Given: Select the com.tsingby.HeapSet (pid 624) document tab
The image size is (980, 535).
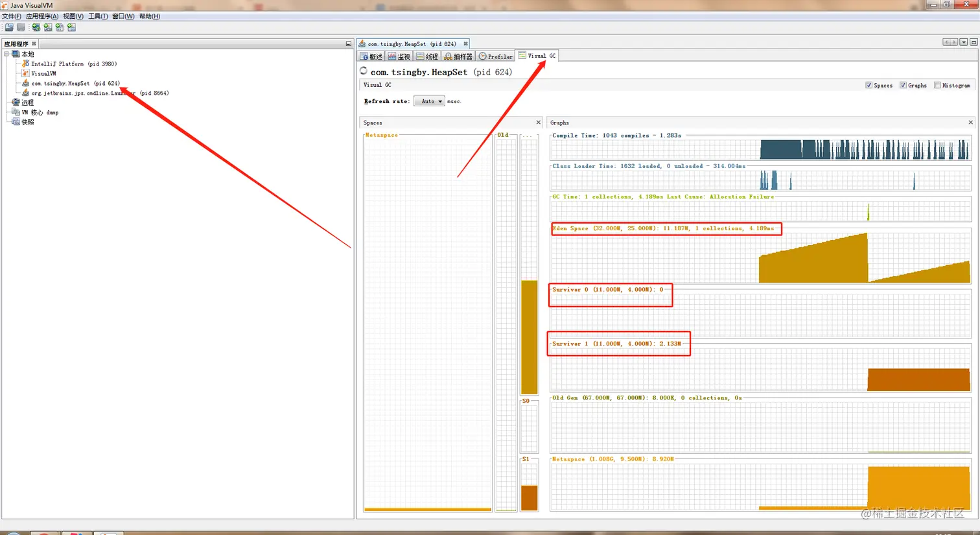Looking at the screenshot, I should pyautogui.click(x=412, y=43).
